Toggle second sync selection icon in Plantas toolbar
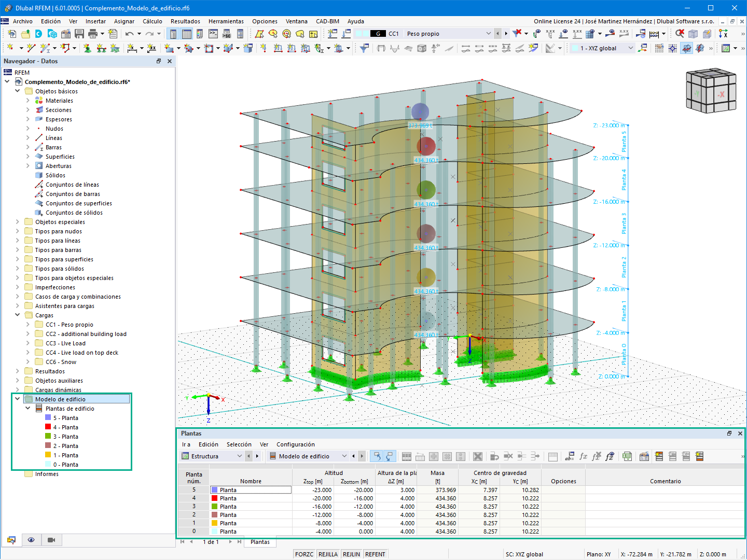747x560 pixels. pyautogui.click(x=389, y=456)
